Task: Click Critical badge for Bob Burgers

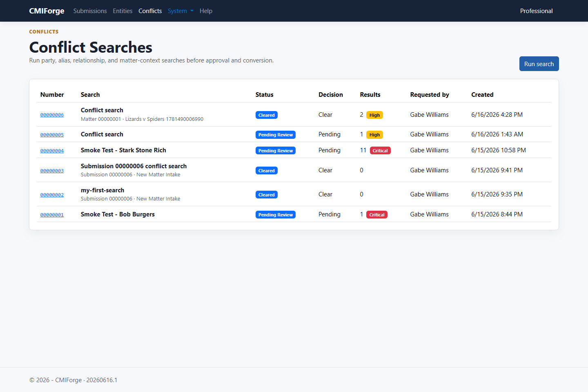Action: pos(377,215)
